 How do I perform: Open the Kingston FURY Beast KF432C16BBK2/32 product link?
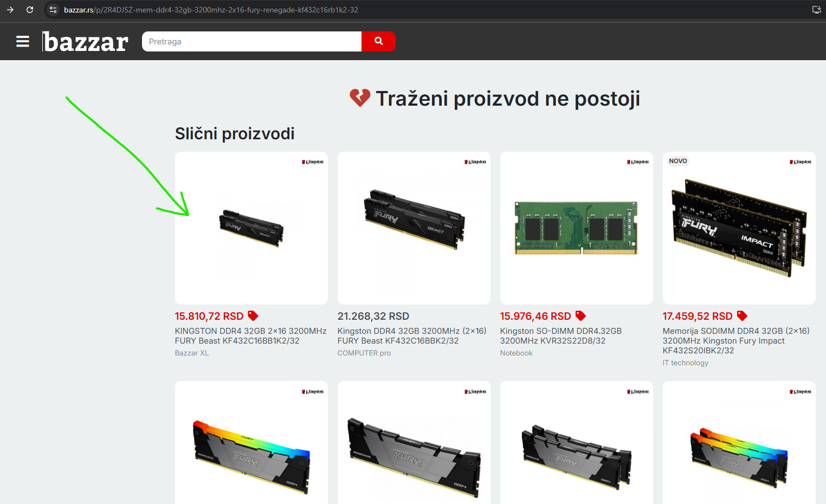click(x=412, y=336)
